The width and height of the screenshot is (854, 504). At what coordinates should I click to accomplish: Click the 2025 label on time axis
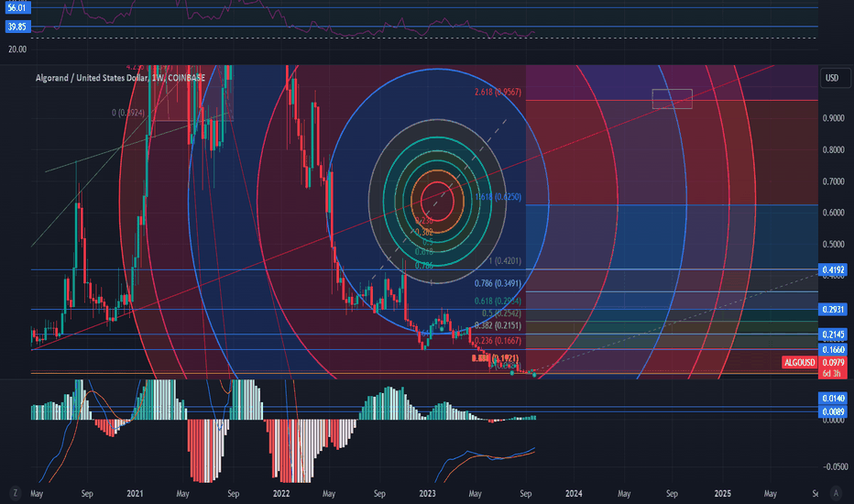723,493
